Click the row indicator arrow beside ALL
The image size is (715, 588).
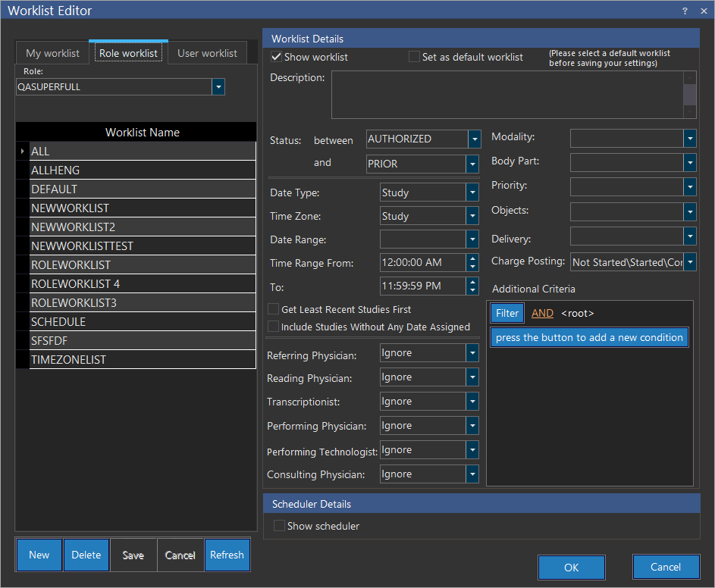coord(22,152)
